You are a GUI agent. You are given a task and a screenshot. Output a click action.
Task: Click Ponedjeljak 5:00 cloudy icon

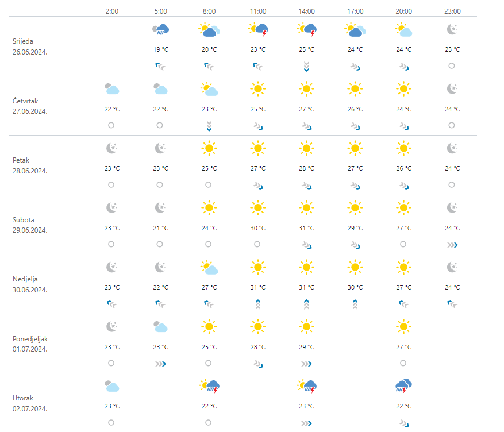coord(160,327)
